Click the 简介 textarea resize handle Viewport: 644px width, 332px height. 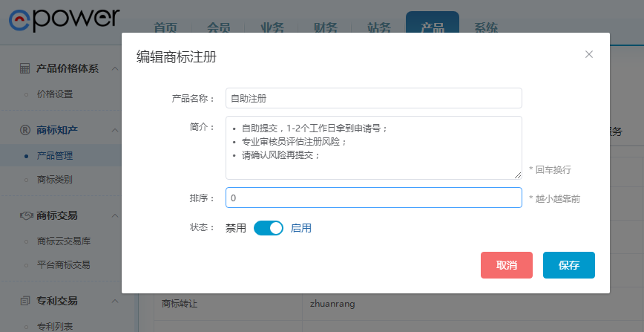518,175
